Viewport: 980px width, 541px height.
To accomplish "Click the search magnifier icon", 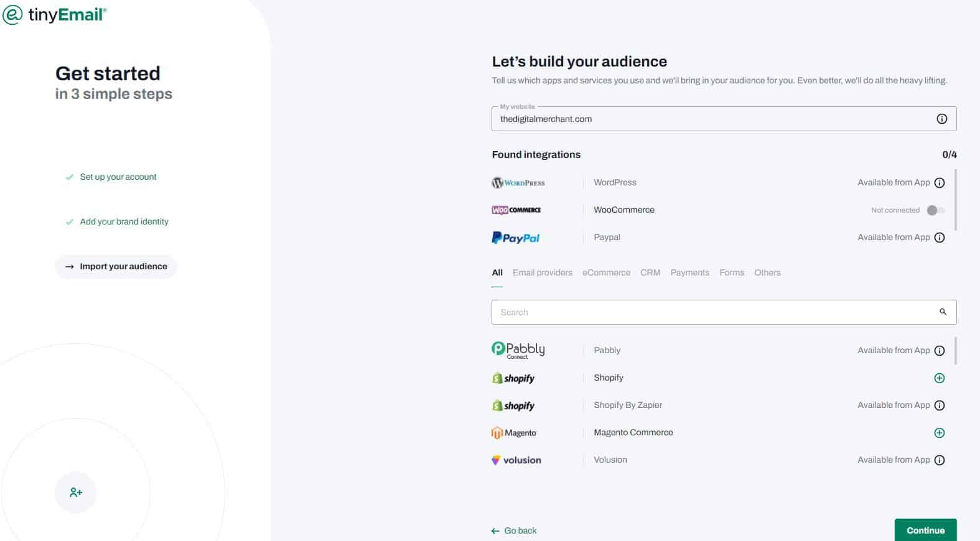I will coord(943,312).
